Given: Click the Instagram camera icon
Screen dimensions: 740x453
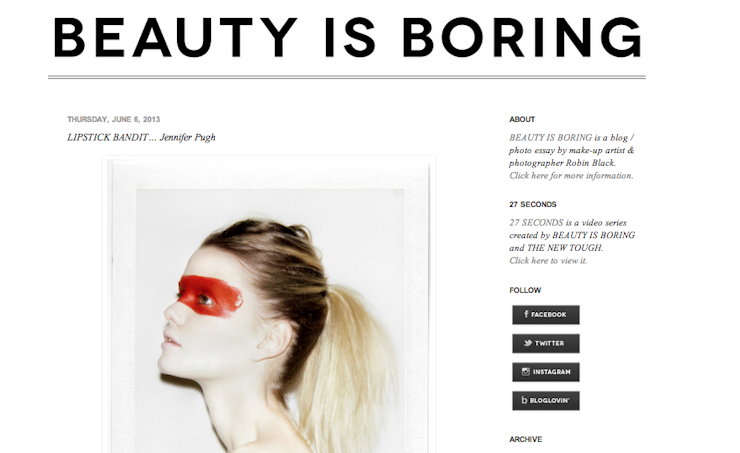Looking at the screenshot, I should click(x=526, y=372).
